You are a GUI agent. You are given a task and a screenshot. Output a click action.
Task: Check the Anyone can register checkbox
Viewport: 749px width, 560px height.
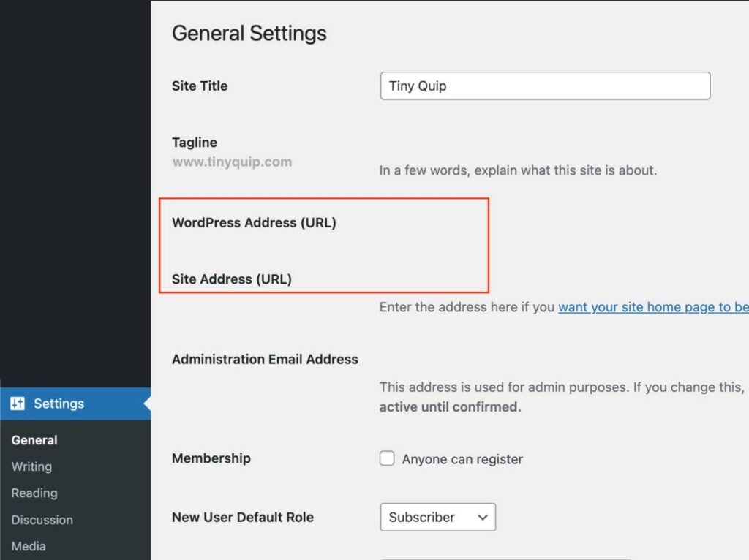tap(387, 458)
